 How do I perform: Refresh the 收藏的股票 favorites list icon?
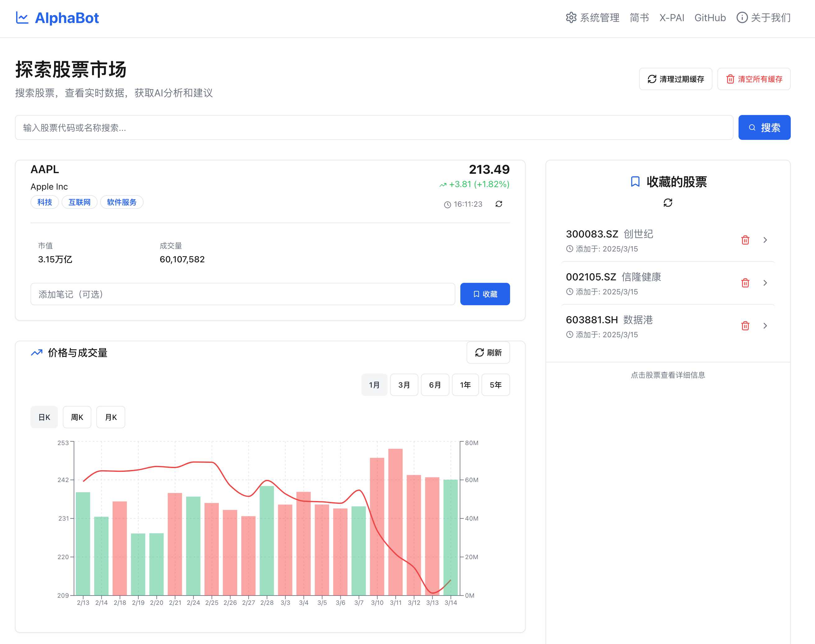pyautogui.click(x=668, y=203)
